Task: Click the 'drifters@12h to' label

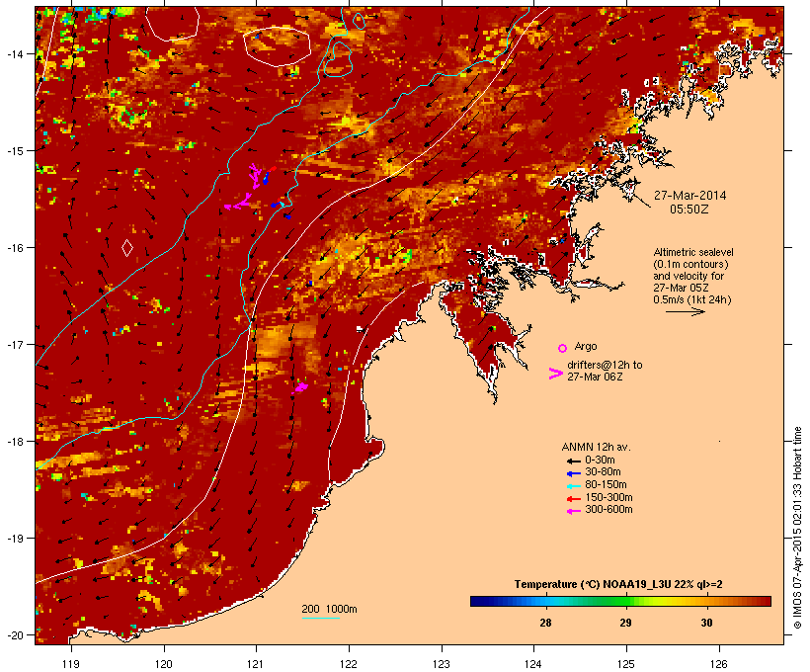Action: [x=605, y=365]
